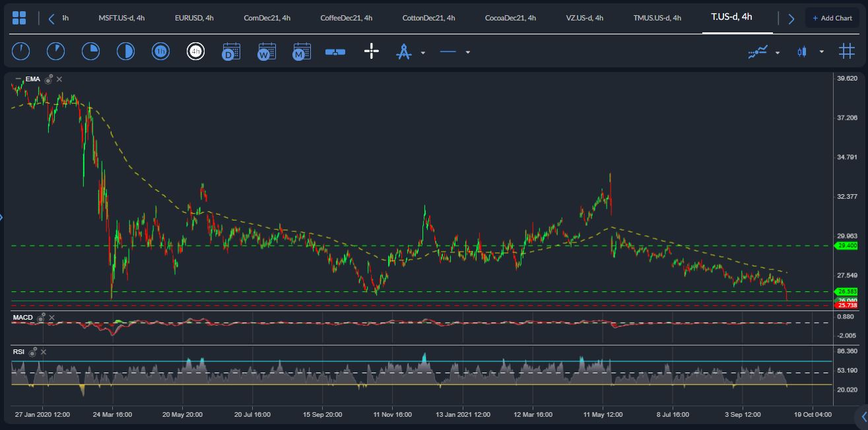Open RSI indicator settings gear
The width and height of the screenshot is (868, 430).
pos(32,352)
